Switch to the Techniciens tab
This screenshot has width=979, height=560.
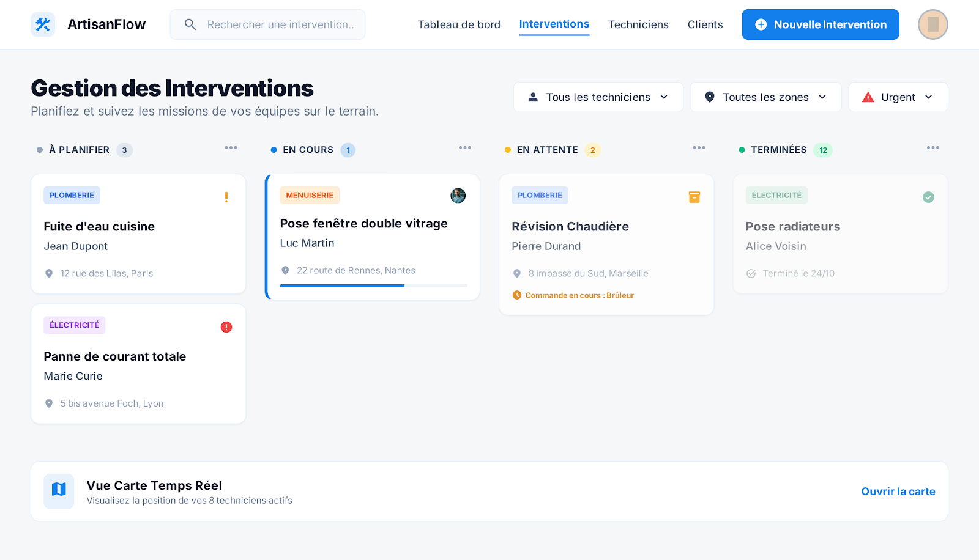[638, 24]
